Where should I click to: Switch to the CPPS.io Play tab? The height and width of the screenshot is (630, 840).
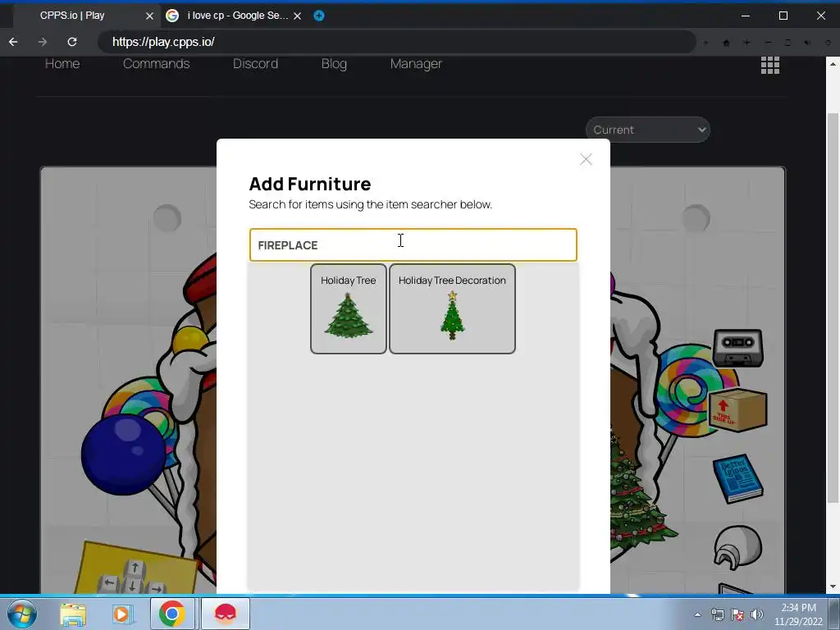(x=85, y=16)
